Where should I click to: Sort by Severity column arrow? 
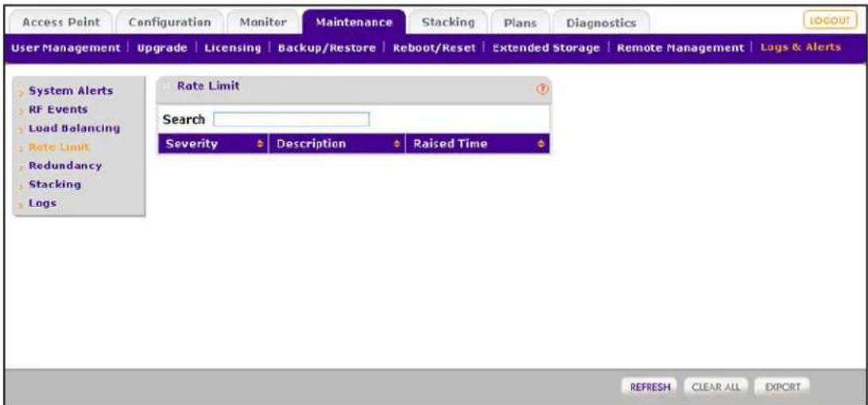click(x=259, y=144)
